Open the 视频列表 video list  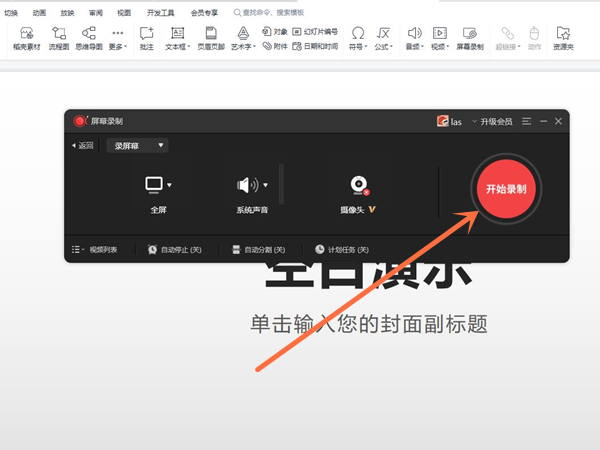(x=95, y=249)
